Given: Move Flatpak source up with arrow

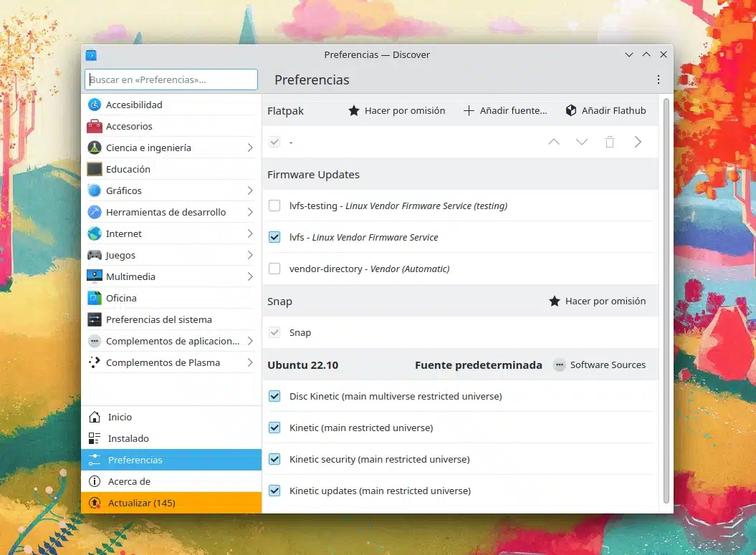Looking at the screenshot, I should pos(554,142).
